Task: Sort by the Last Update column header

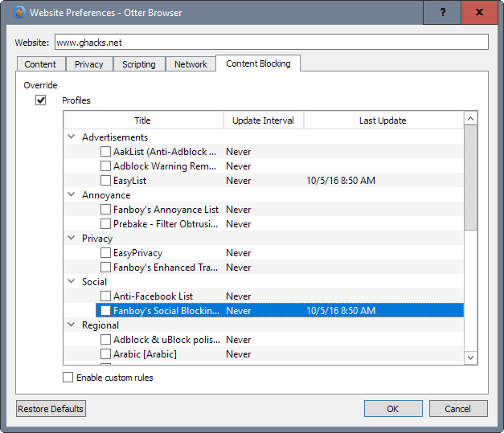Action: click(383, 121)
